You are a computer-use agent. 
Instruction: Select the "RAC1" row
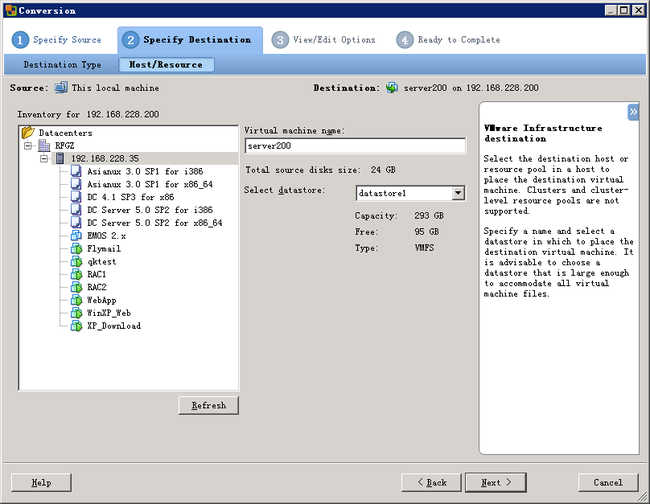[97, 274]
